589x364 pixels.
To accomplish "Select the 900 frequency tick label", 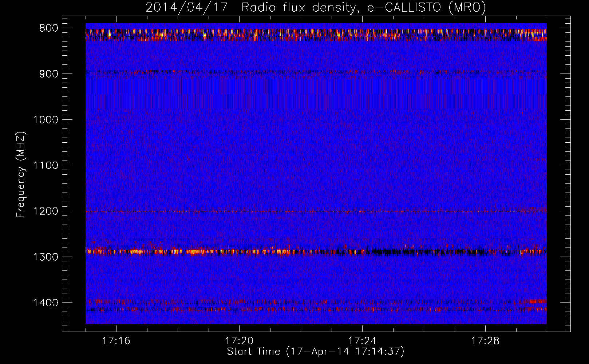I will 49,74.
